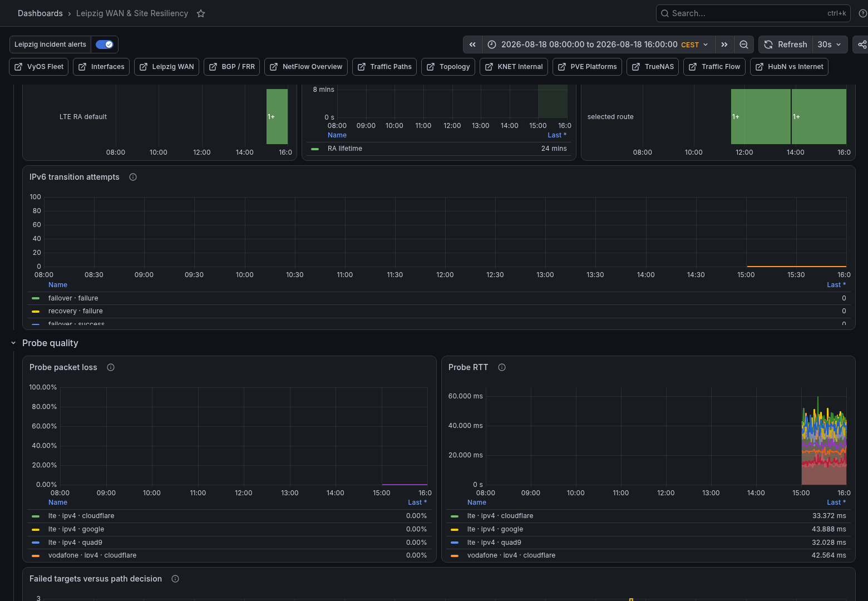Shift time range forward with double-right arrows
The width and height of the screenshot is (868, 601).
(724, 45)
